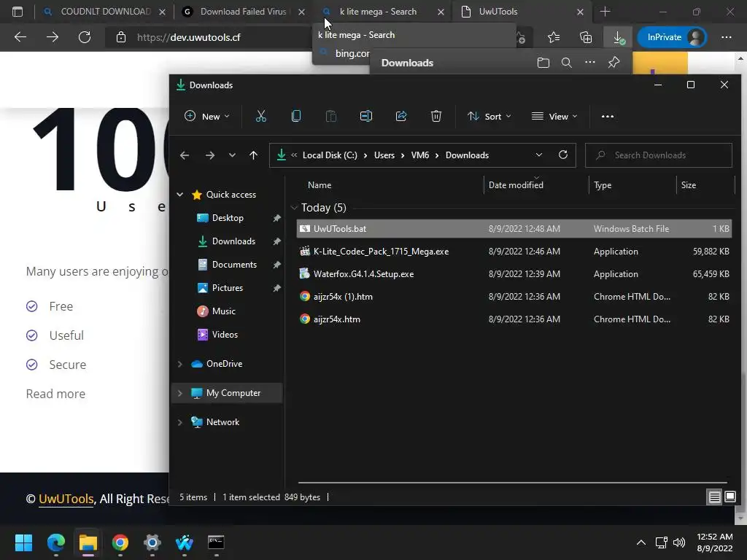The height and width of the screenshot is (560, 747).
Task: Open the New item dropdown in Explorer
Action: [x=207, y=116]
